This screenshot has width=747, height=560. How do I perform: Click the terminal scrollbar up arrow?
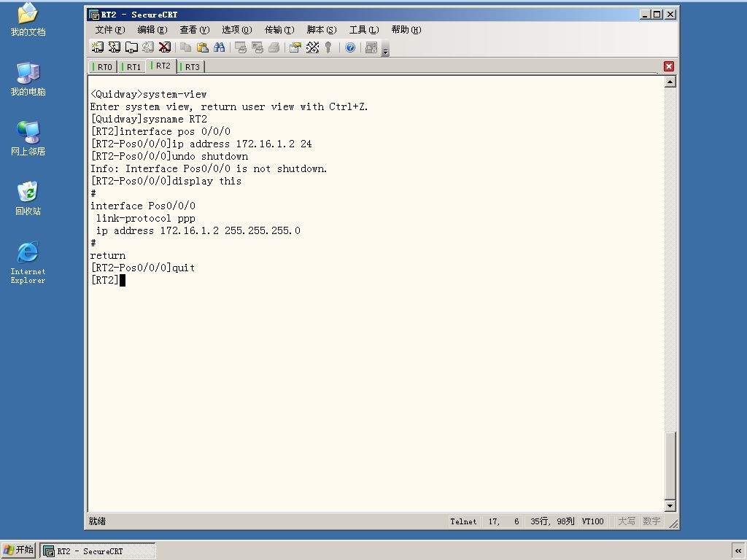click(x=670, y=82)
